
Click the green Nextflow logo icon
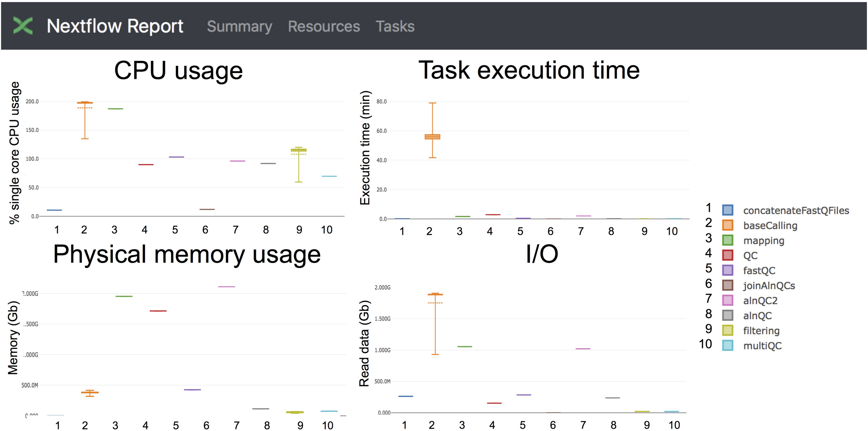point(23,26)
